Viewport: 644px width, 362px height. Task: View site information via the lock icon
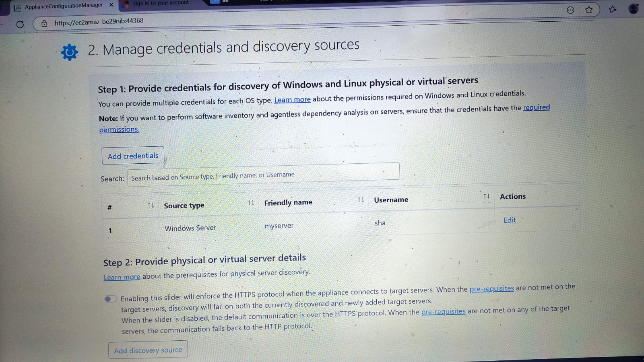(x=44, y=24)
